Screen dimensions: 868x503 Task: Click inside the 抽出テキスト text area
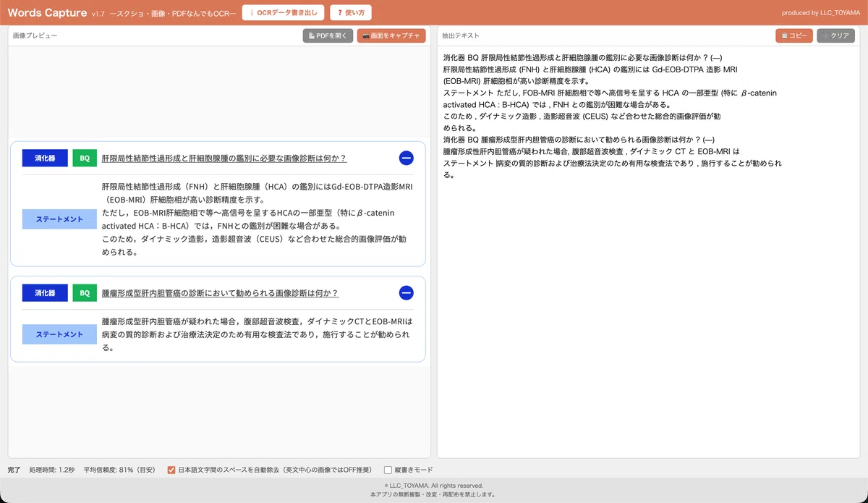[648, 252]
